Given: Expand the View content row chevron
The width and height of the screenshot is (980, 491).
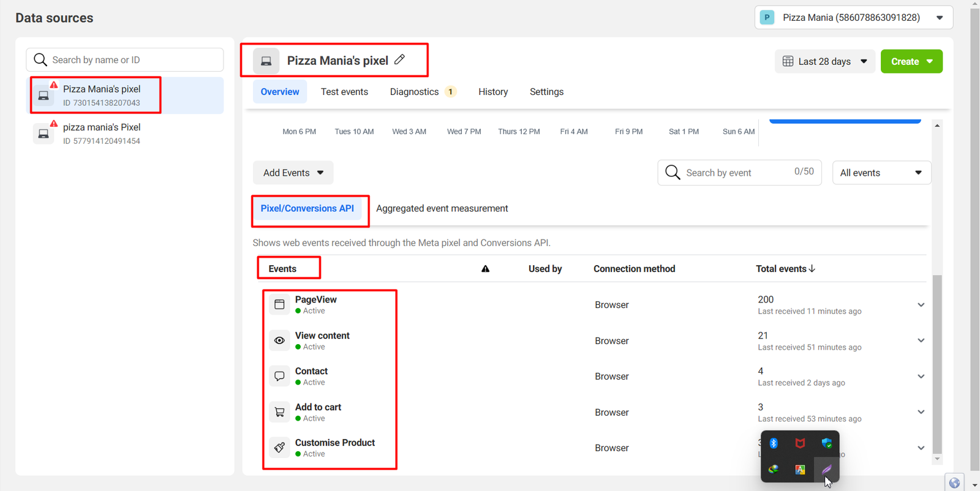Looking at the screenshot, I should [921, 340].
